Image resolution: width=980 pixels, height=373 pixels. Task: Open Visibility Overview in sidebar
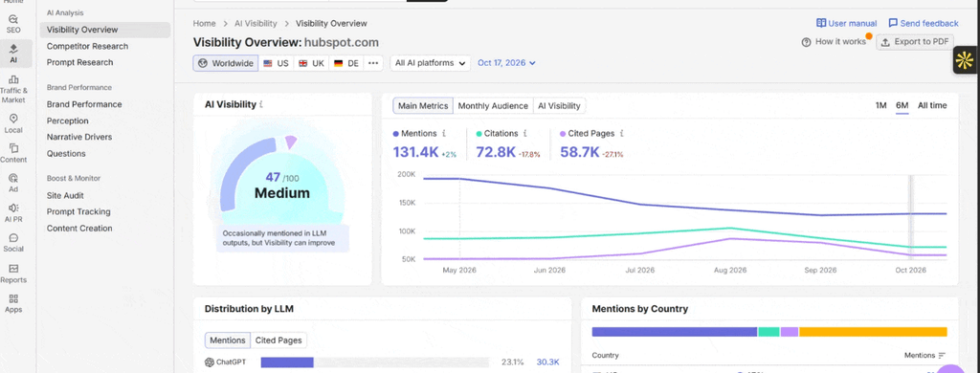[105, 30]
